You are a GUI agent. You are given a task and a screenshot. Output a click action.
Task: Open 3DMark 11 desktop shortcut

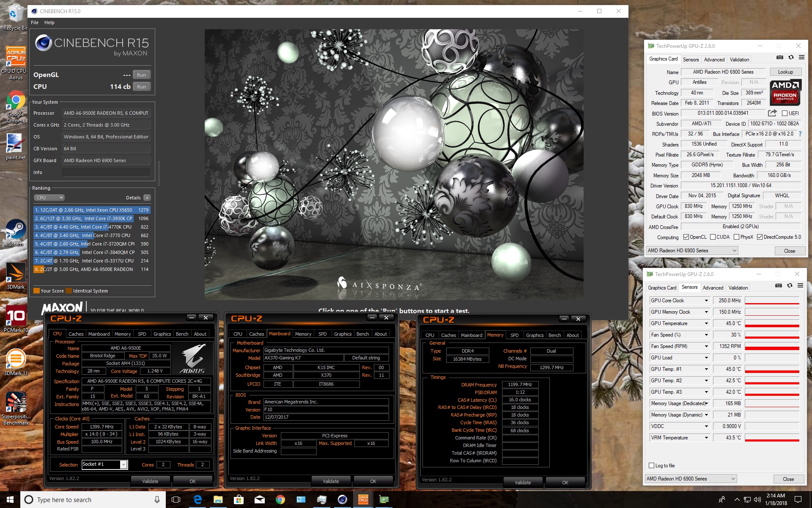coord(15,362)
